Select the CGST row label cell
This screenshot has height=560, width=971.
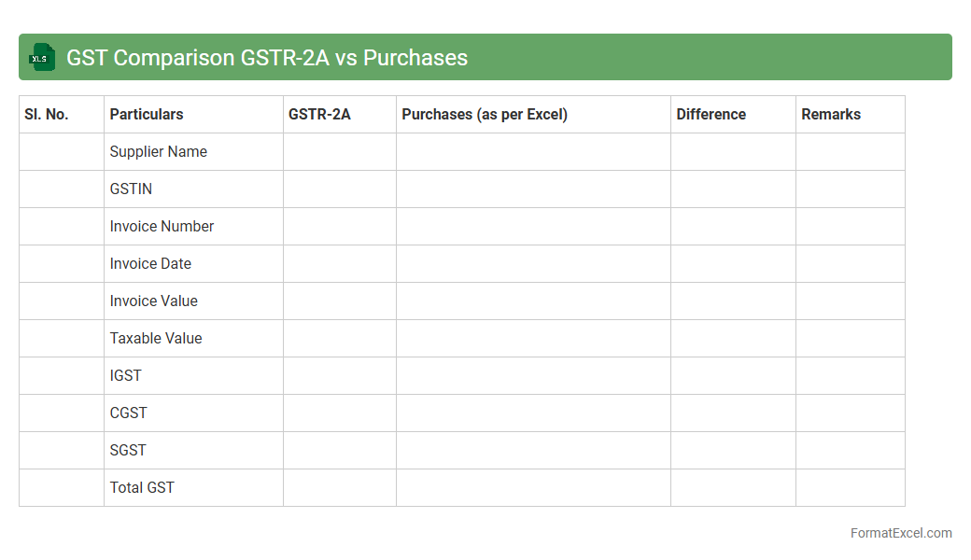tap(129, 413)
